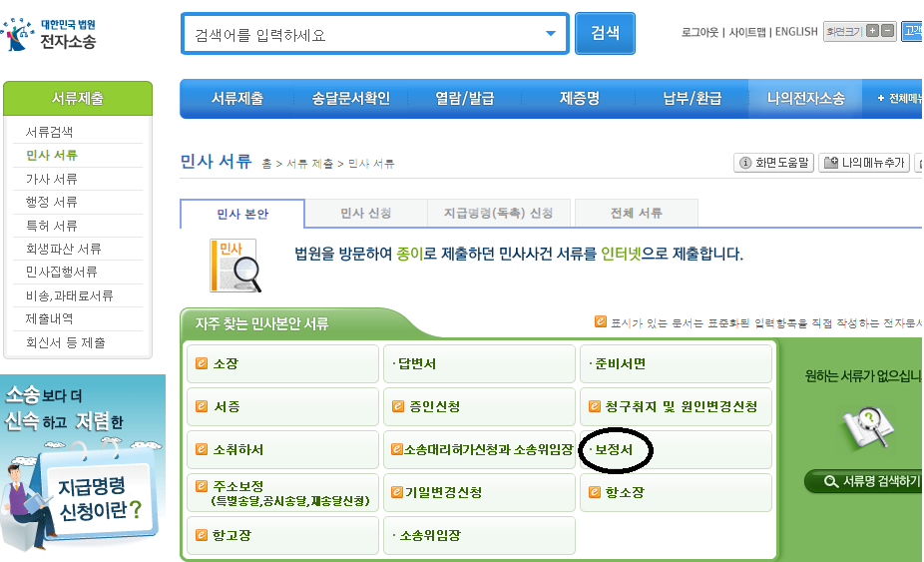Viewport: 924px width, 562px height.
Task: Decrease screen size with minus icon
Action: tap(888, 31)
